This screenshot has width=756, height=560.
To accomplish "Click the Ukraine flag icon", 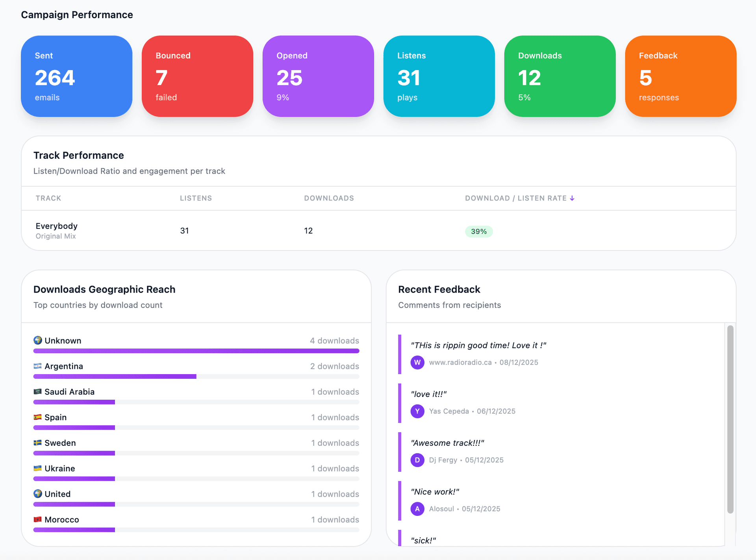I will 37,469.
